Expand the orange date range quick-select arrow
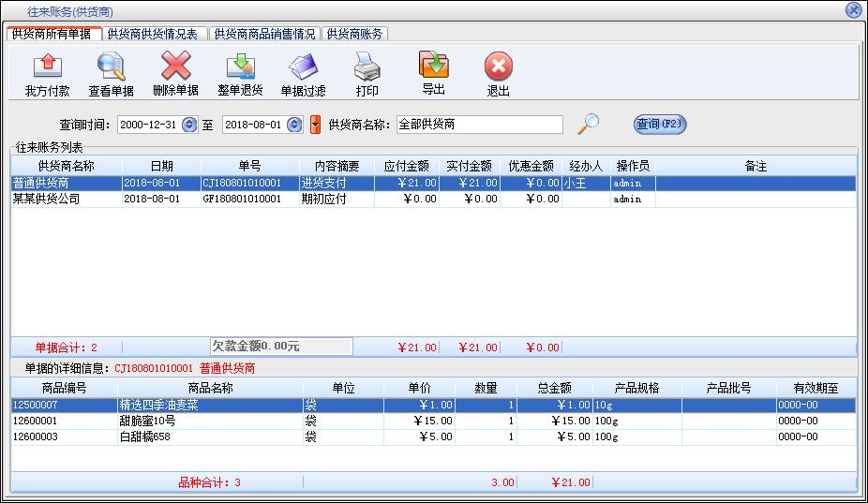This screenshot has height=503, width=868. coord(315,125)
